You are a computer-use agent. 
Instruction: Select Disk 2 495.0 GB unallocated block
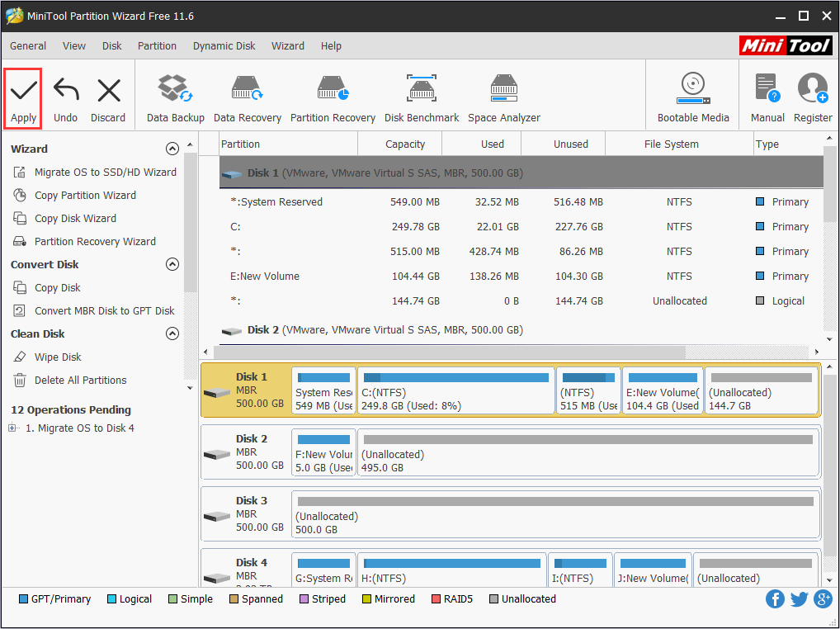588,452
